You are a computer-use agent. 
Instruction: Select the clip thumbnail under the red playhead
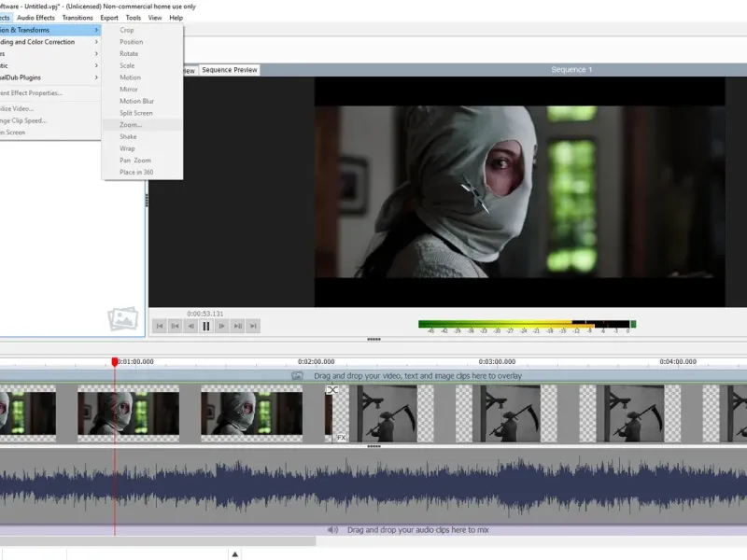click(129, 413)
